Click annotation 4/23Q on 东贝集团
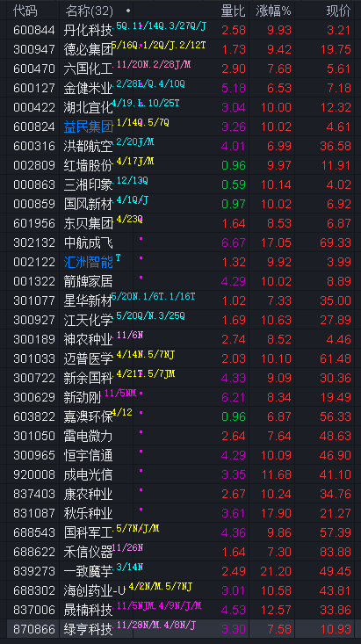Screen dimensions: 361x644 pyautogui.click(x=130, y=219)
